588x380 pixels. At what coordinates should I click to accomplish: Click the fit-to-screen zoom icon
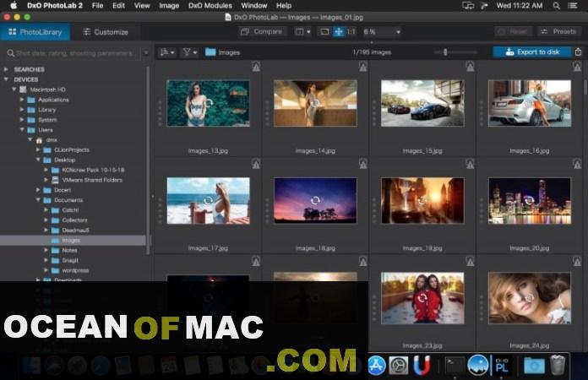coord(324,32)
